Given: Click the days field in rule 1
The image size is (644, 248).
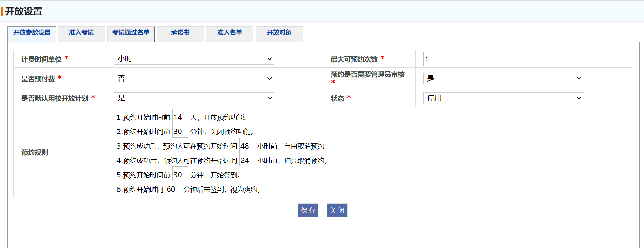Looking at the screenshot, I should click(180, 117).
